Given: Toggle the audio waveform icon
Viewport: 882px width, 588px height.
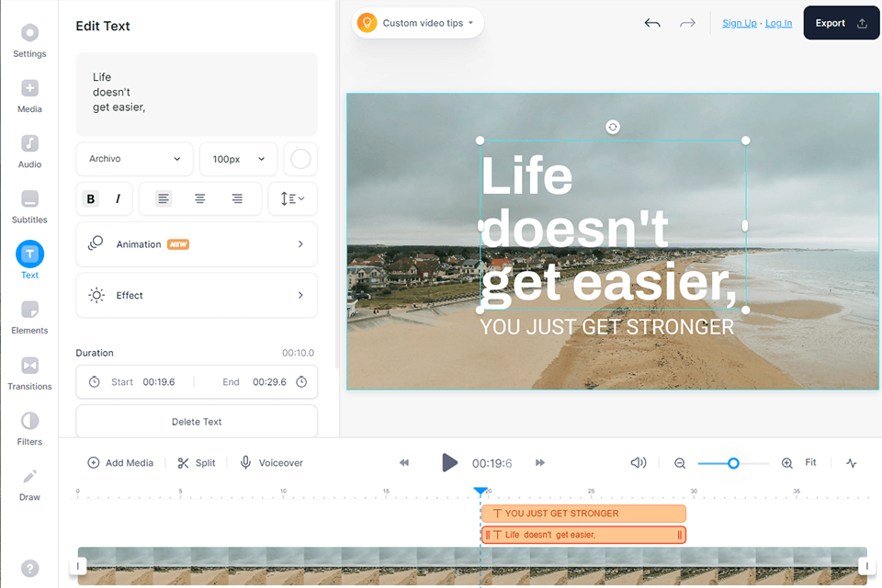Looking at the screenshot, I should pos(852,463).
